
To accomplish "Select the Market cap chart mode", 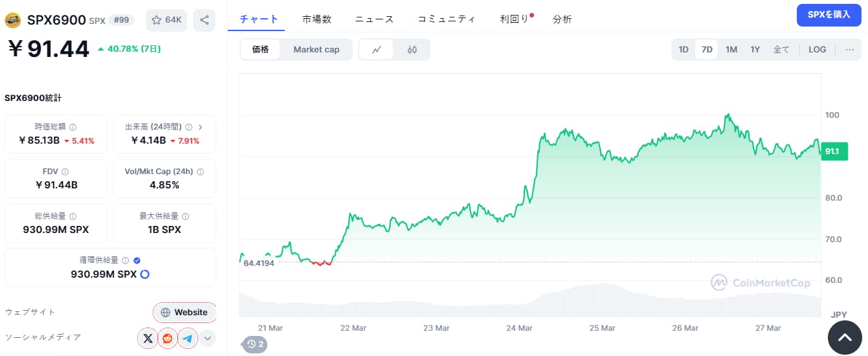I will point(316,50).
